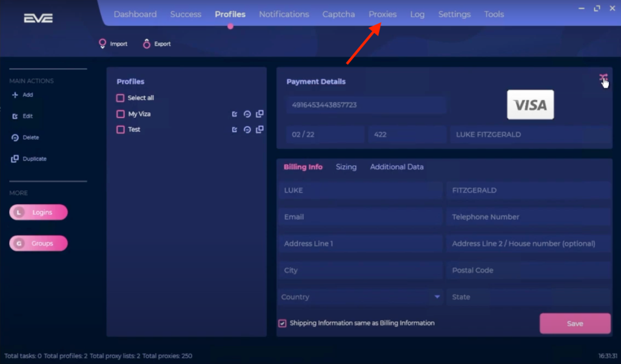Duplicate the Test profile using its row icon
621x364 pixels.
pos(260,129)
